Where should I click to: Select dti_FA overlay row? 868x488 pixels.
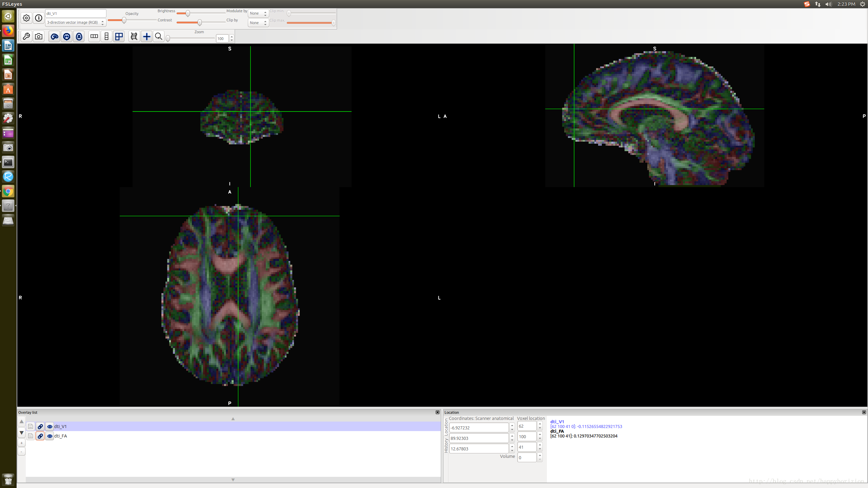[x=233, y=436]
